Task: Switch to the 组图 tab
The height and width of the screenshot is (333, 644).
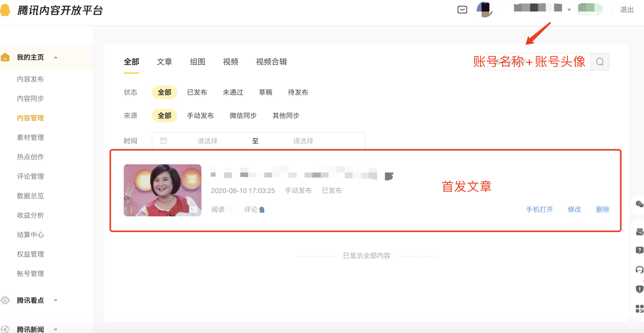Action: click(x=198, y=62)
